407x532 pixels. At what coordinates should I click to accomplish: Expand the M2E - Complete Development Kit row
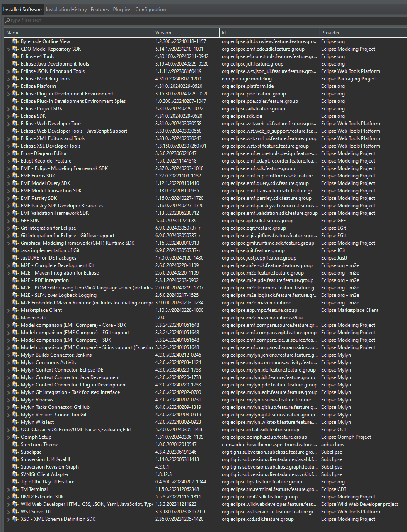8,265
